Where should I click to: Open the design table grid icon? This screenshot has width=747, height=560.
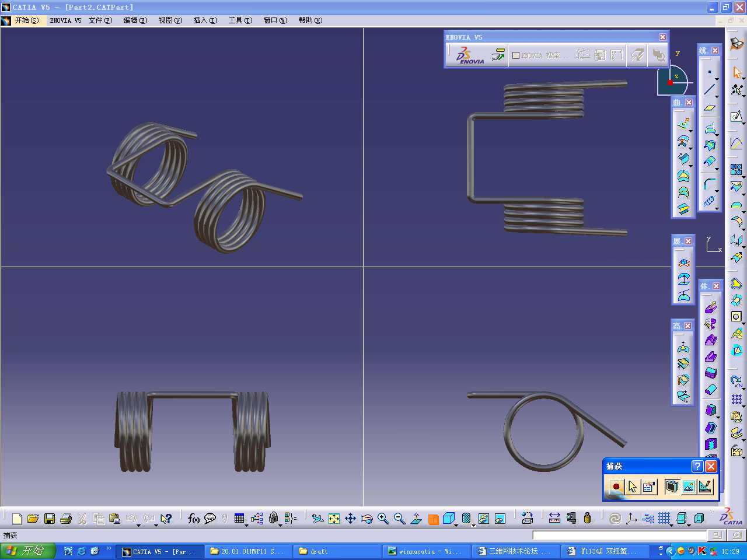tap(239, 519)
